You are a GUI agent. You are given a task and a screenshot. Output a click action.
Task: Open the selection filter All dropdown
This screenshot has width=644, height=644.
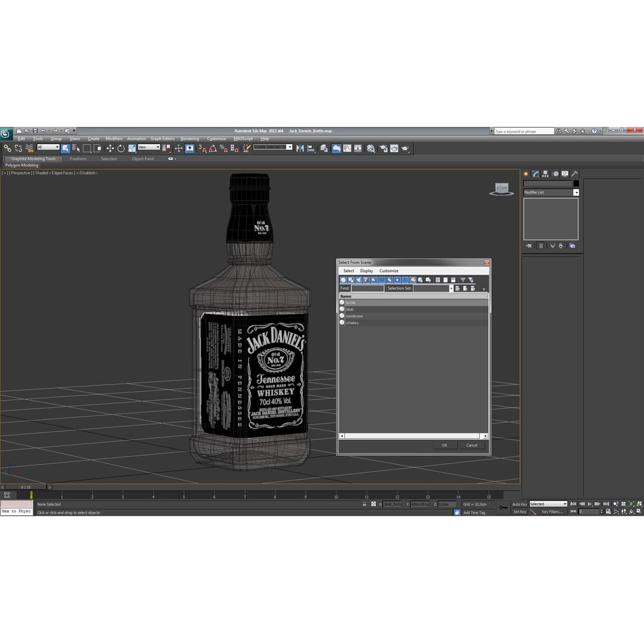[x=48, y=147]
